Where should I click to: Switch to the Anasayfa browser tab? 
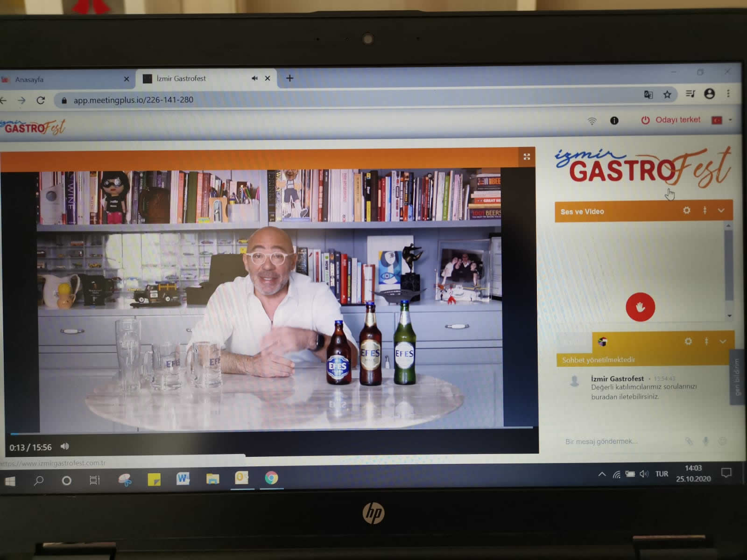pos(65,79)
